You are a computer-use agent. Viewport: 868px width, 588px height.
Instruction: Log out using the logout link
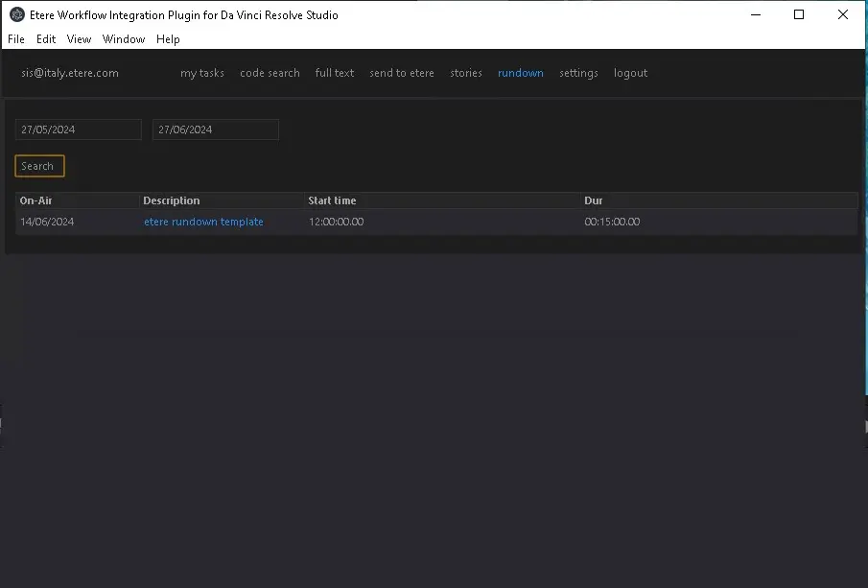point(630,73)
